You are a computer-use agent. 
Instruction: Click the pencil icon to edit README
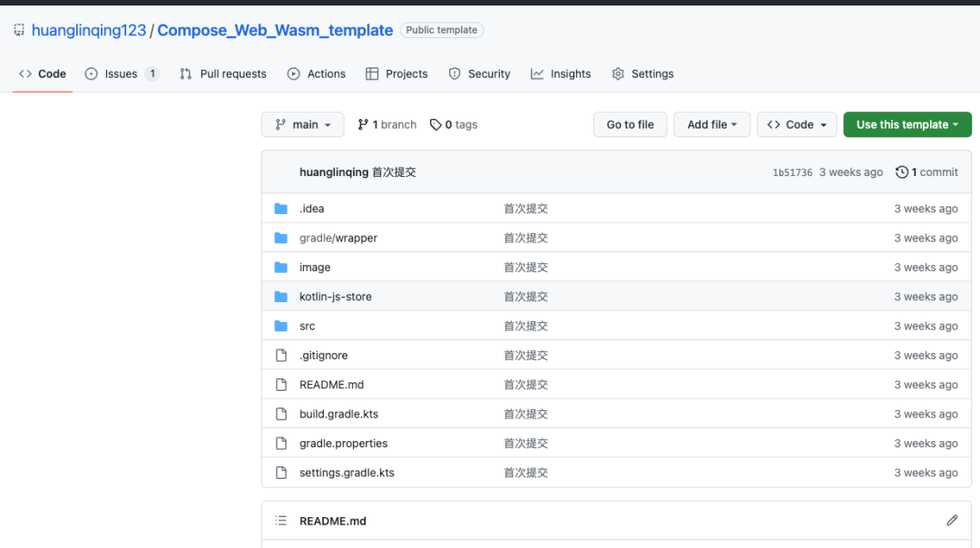pyautogui.click(x=951, y=520)
